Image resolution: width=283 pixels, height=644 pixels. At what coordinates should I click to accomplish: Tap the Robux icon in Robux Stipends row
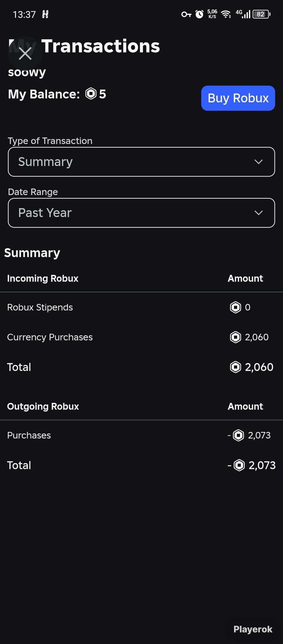point(235,307)
